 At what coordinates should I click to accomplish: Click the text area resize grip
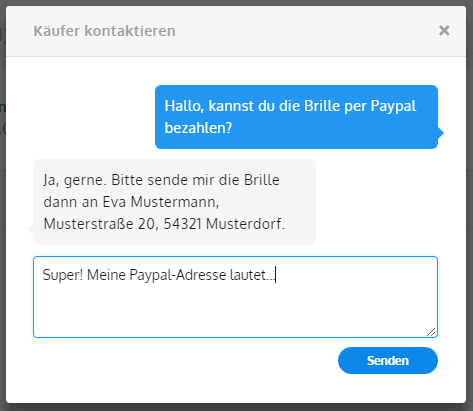coord(431,332)
